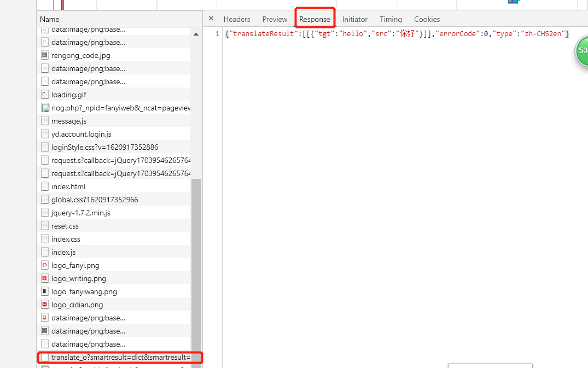Screen dimensions: 588x368
Task: Click the logo_writing.png thumbnail icon
Action: click(x=45, y=278)
